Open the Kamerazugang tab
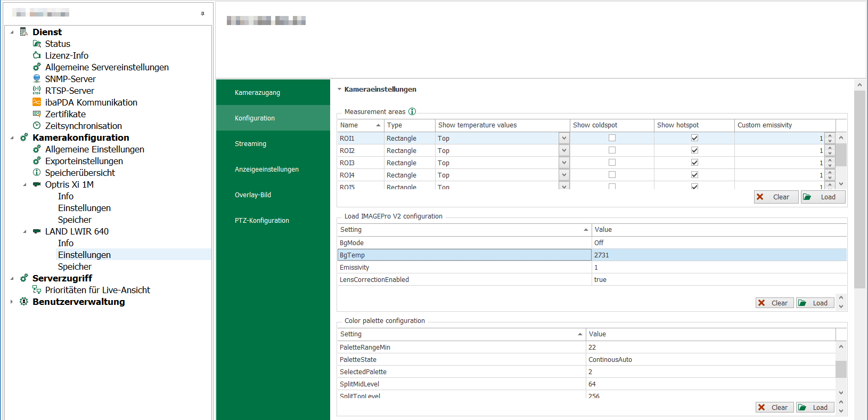The height and width of the screenshot is (420, 868). [273, 92]
